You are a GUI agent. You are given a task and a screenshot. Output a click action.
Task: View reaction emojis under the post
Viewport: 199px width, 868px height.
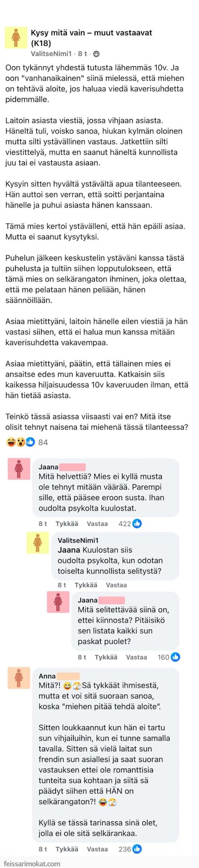tap(21, 442)
